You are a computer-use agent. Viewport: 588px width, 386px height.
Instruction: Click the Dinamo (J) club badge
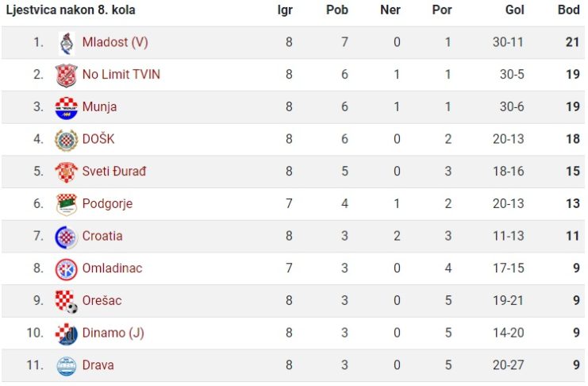[x=67, y=334]
